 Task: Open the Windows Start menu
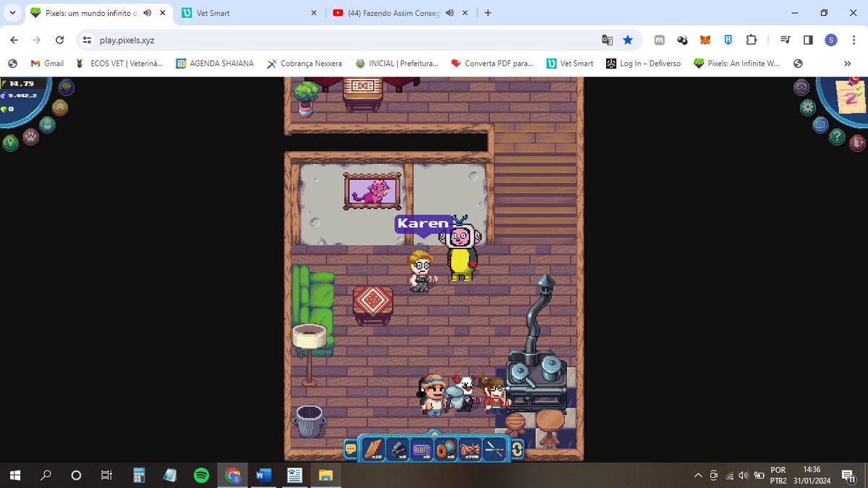pyautogui.click(x=15, y=475)
